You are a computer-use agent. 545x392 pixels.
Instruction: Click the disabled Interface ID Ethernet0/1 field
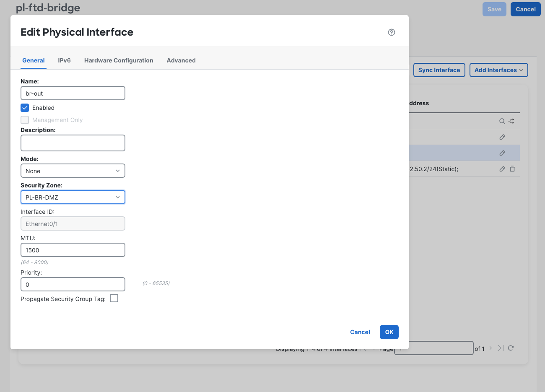[x=73, y=223]
